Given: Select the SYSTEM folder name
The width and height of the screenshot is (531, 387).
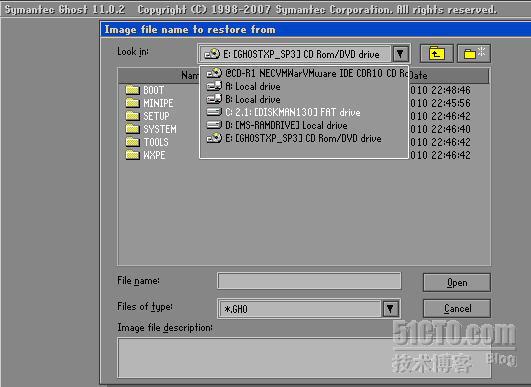Looking at the screenshot, I should coord(160,129).
